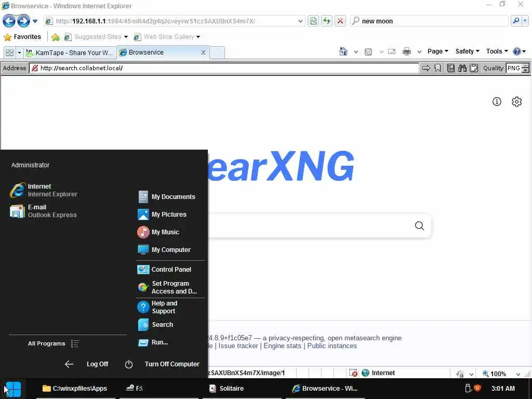
Task: Click the Browservice bookmark icon
Action: 437,68
